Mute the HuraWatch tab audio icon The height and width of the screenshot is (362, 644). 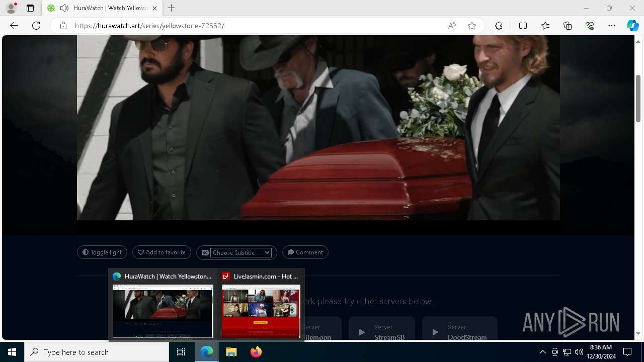[64, 8]
